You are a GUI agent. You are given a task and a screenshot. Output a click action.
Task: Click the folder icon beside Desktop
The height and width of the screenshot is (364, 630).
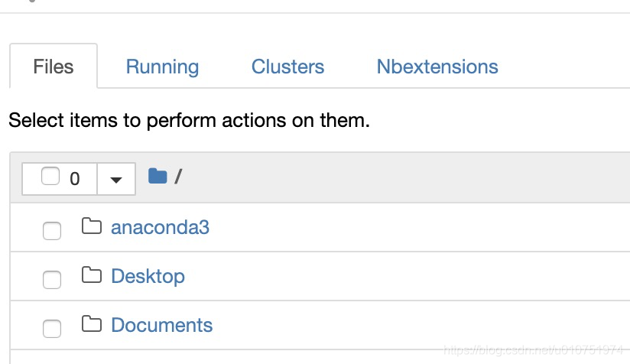pos(92,275)
